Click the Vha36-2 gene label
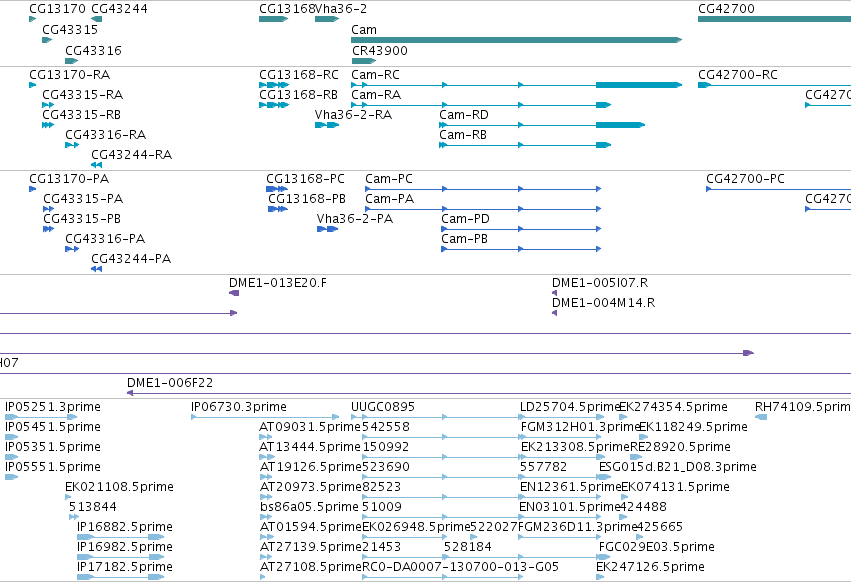This screenshot has width=851, height=582. point(341,9)
